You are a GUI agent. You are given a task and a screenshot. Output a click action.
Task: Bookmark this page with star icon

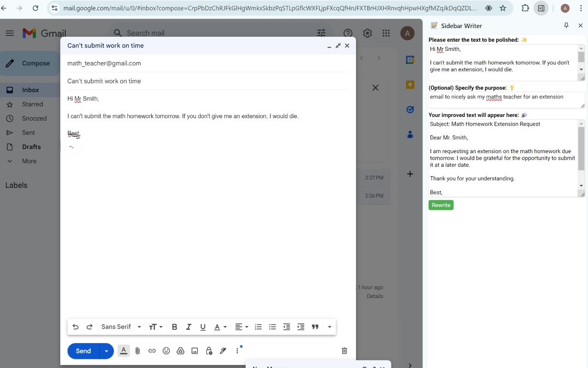coord(503,8)
